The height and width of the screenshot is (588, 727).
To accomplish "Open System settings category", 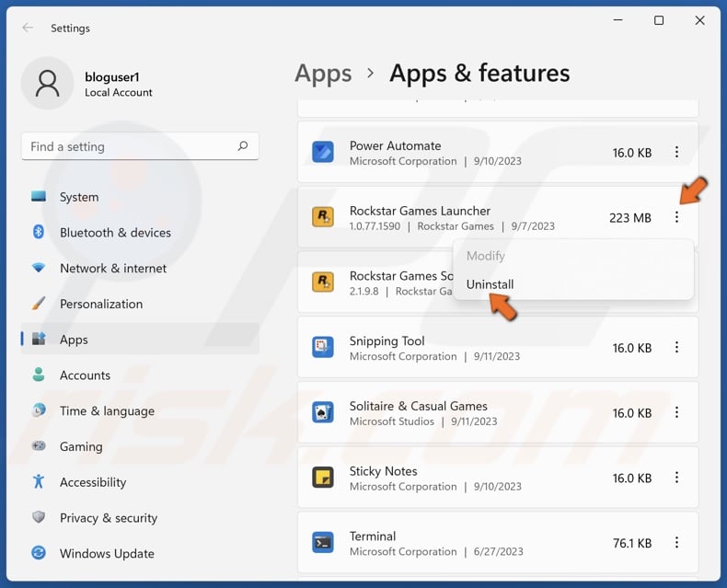I will (140, 197).
